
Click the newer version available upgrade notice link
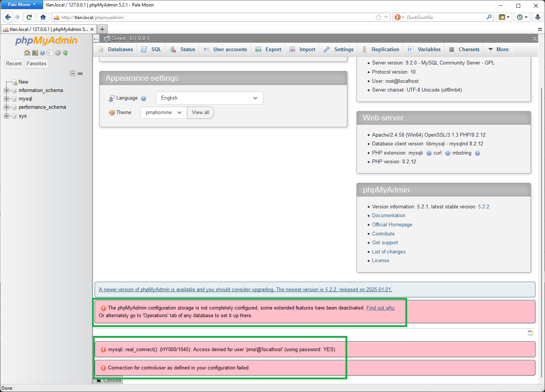click(245, 290)
